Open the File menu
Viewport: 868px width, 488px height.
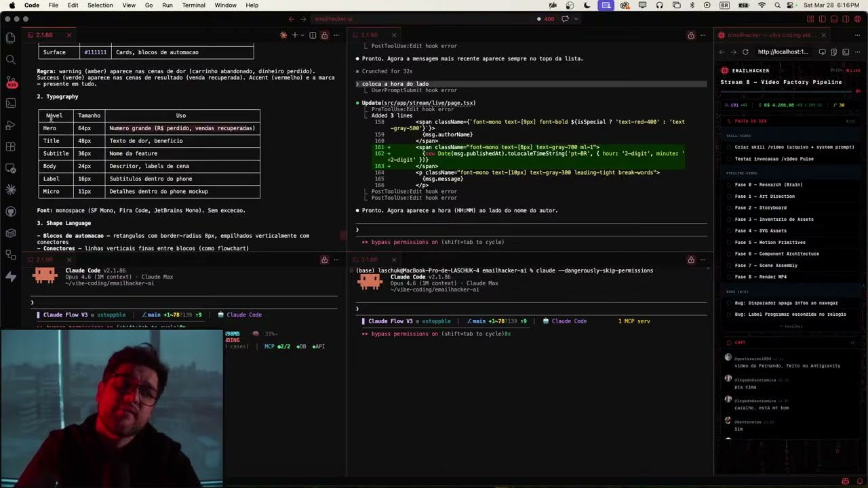(x=53, y=5)
